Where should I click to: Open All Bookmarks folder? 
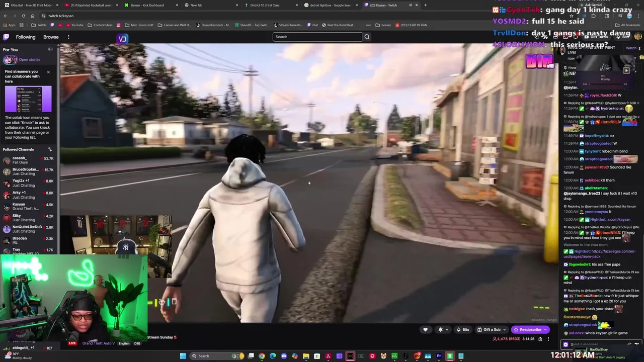click(x=628, y=25)
